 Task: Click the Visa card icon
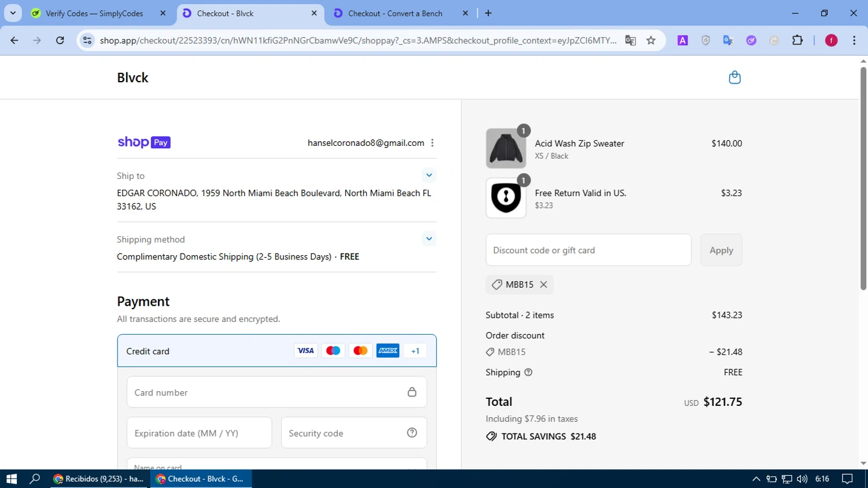click(x=306, y=351)
